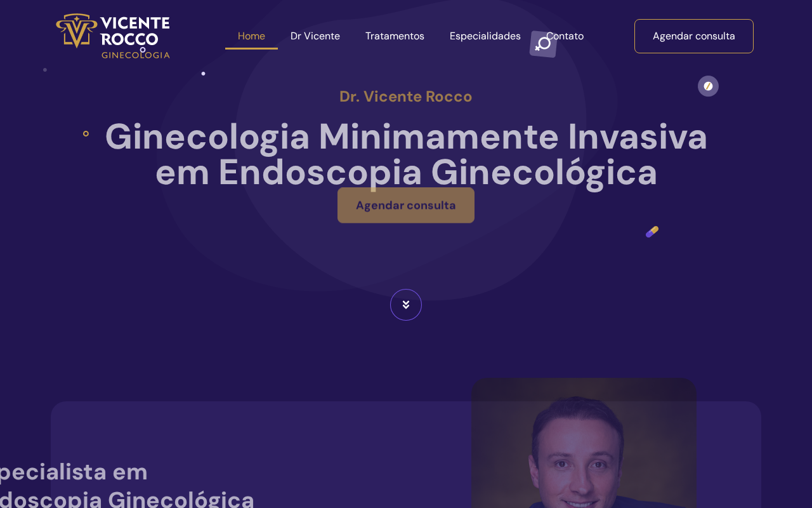Select Especialidades in the navigation

(485, 36)
